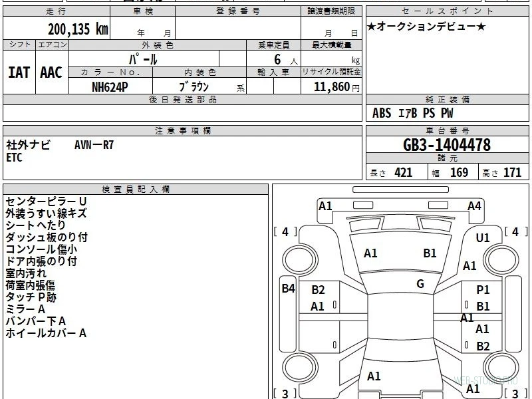Screen dimensions: 532x399
Task: Click the ETC note line
Action: click(x=14, y=158)
